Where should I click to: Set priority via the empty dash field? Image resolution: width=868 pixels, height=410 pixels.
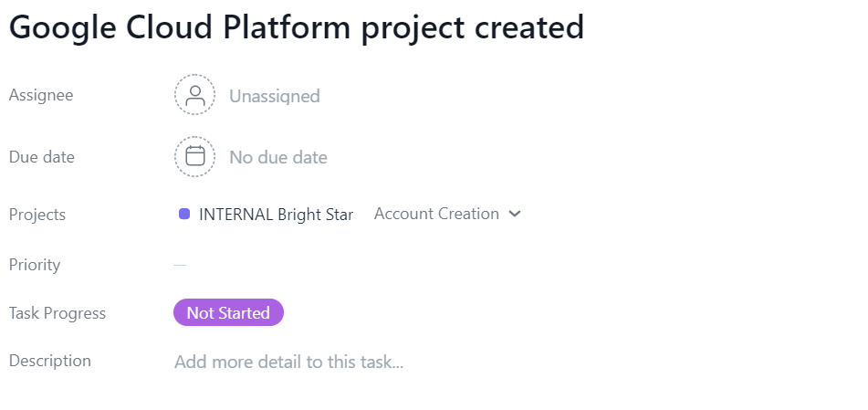(180, 265)
